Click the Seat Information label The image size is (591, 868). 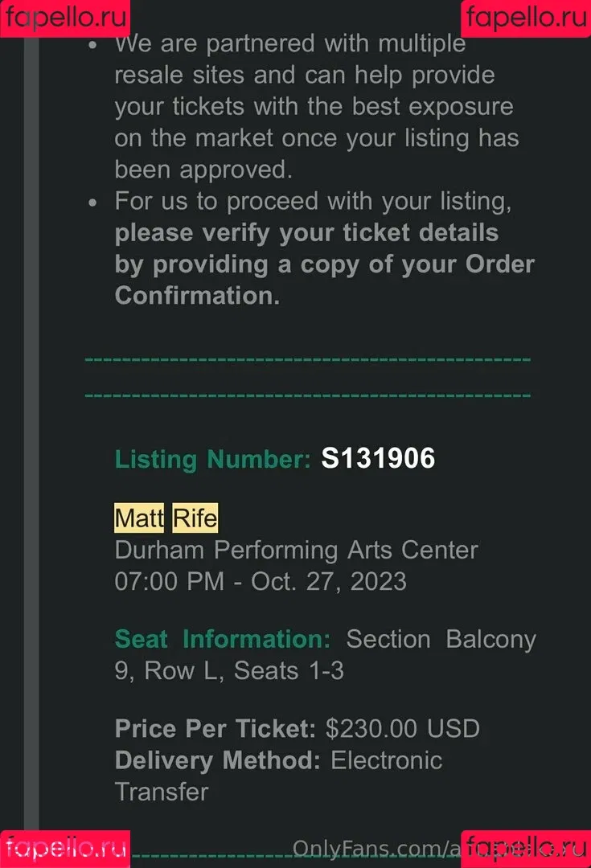click(223, 640)
